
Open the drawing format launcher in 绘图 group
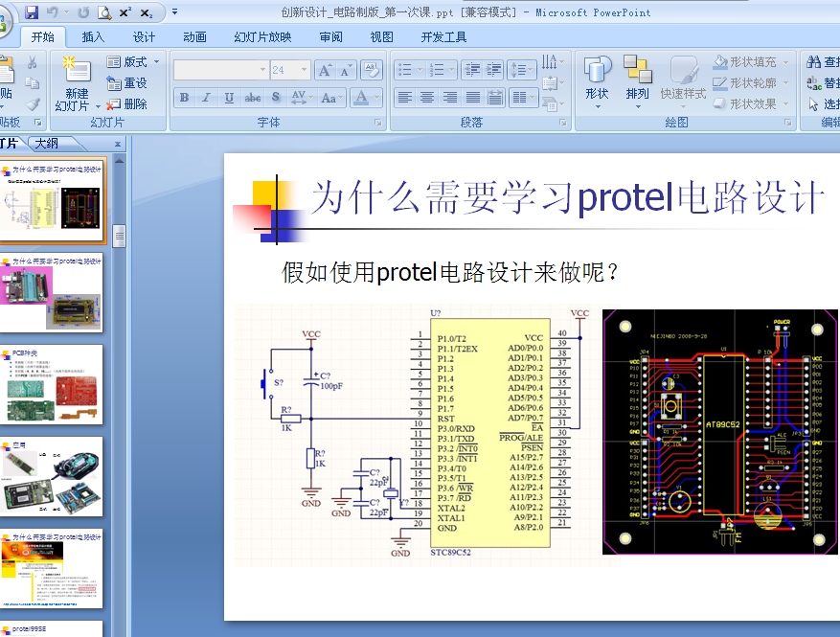(x=788, y=123)
